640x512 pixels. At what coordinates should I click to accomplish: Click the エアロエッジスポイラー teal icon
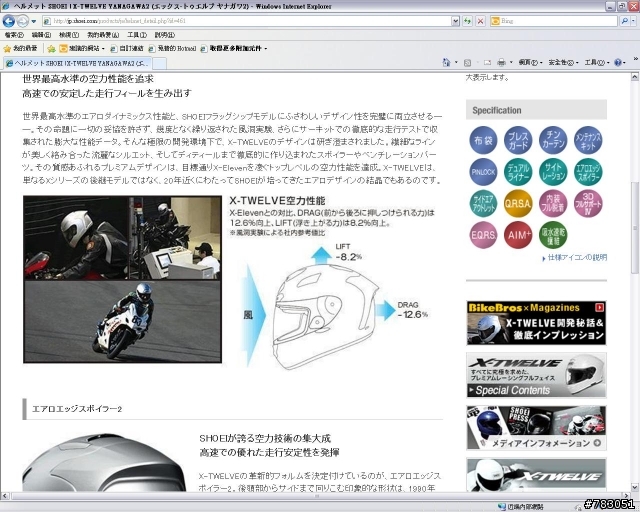[x=588, y=172]
